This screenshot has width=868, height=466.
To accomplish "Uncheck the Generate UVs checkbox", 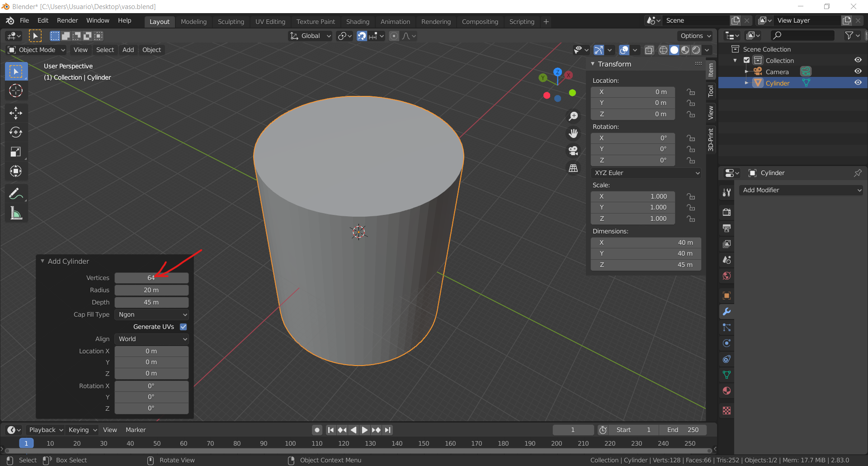I will [184, 327].
